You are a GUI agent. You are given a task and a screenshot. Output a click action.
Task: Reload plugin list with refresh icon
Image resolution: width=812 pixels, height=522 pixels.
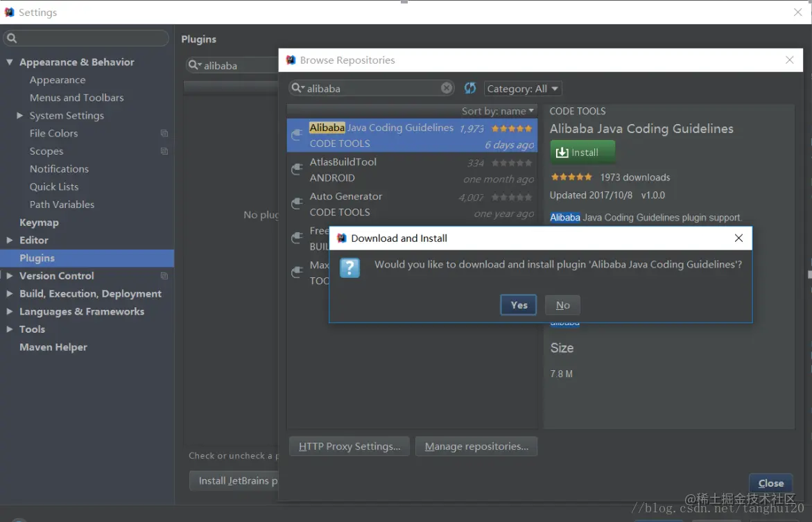coord(469,88)
